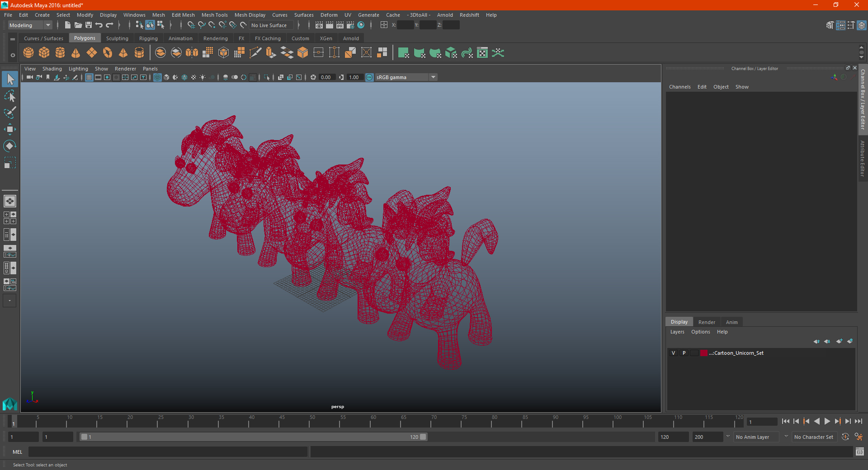Click the No Live Surface field

271,25
